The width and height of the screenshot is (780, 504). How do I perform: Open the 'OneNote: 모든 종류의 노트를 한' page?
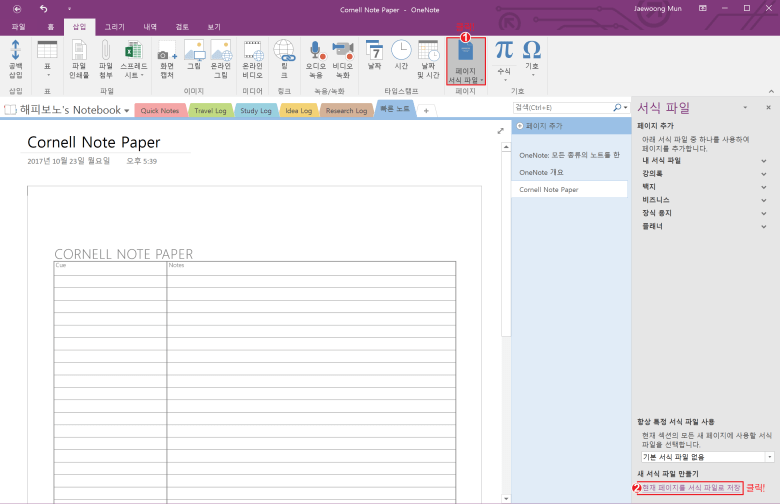(x=570, y=155)
